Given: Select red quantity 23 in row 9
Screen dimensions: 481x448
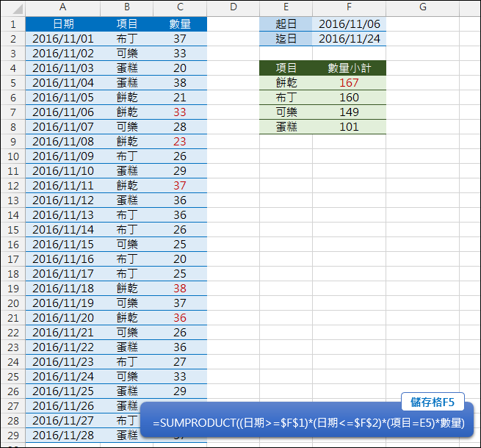Looking at the screenshot, I should click(180, 142).
